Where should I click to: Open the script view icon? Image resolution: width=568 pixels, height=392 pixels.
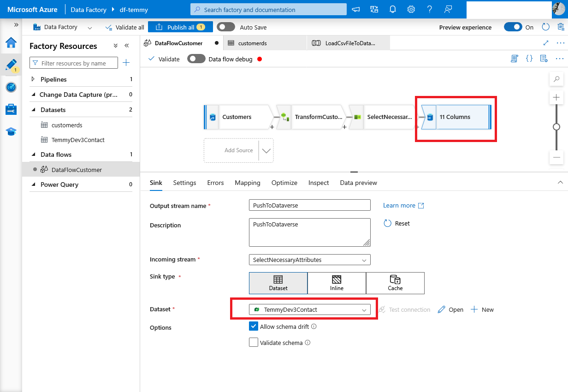click(x=514, y=59)
